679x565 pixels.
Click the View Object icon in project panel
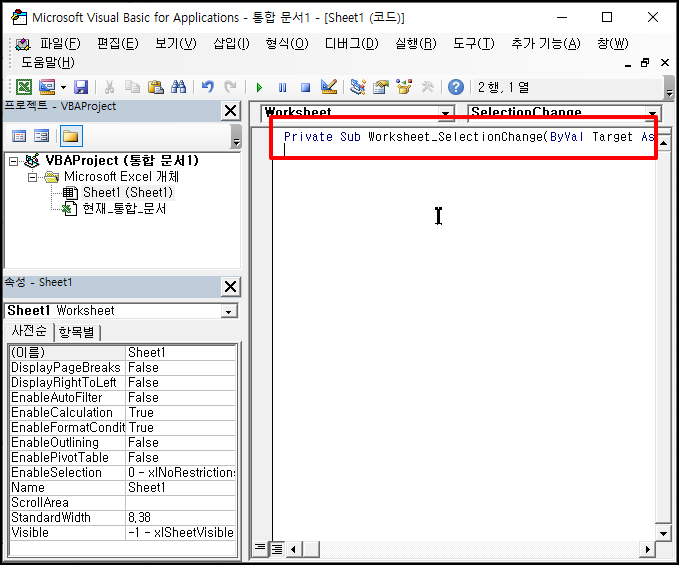[42, 136]
